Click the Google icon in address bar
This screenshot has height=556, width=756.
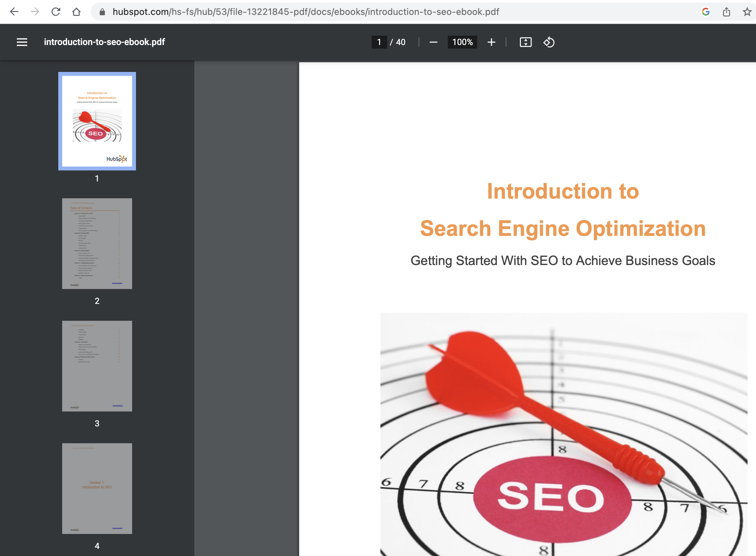(705, 12)
